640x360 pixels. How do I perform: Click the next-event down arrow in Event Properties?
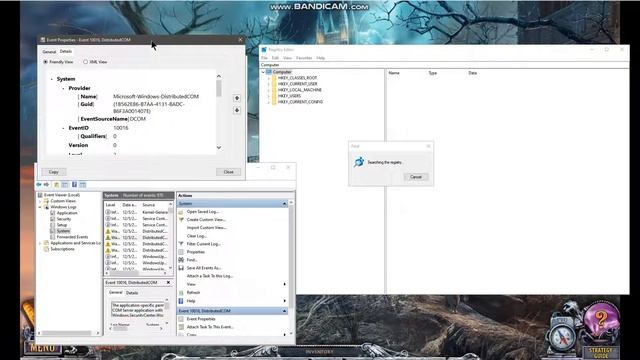pyautogui.click(x=237, y=110)
